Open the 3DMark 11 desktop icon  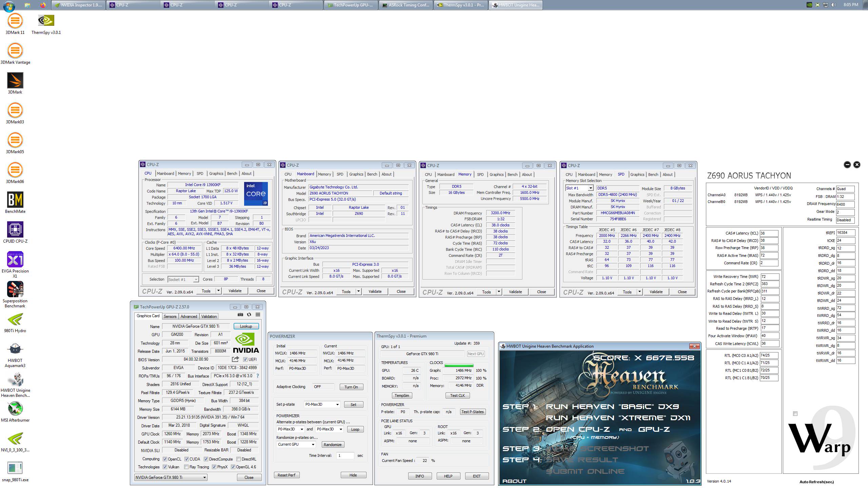(x=15, y=24)
